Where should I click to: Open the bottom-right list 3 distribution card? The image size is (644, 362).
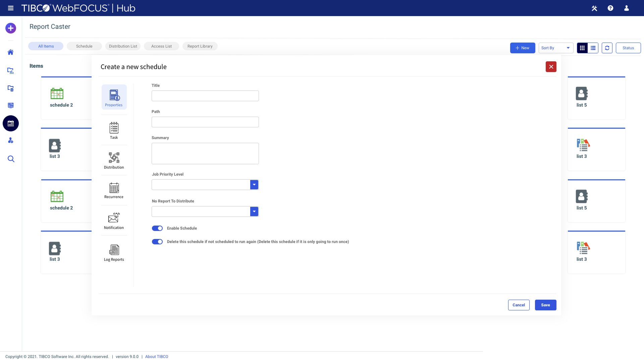point(596,252)
